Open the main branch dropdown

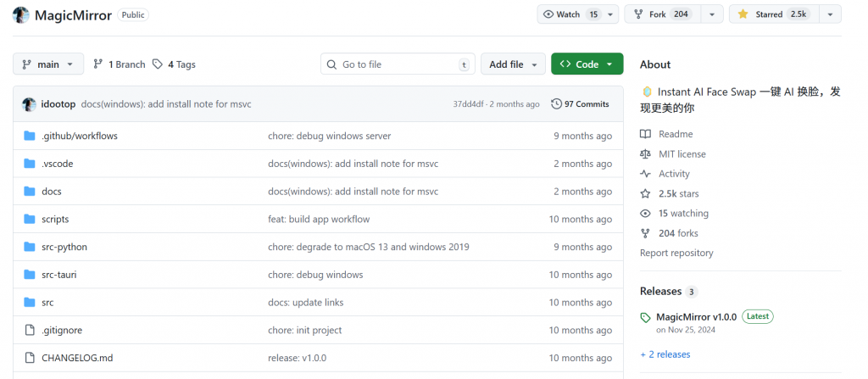(x=48, y=64)
